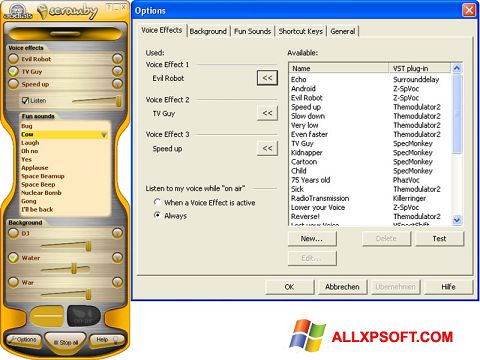This screenshot has width=480, height=360.
Task: Click the round settings knob right of Evil Robot
Action: [x=117, y=59]
